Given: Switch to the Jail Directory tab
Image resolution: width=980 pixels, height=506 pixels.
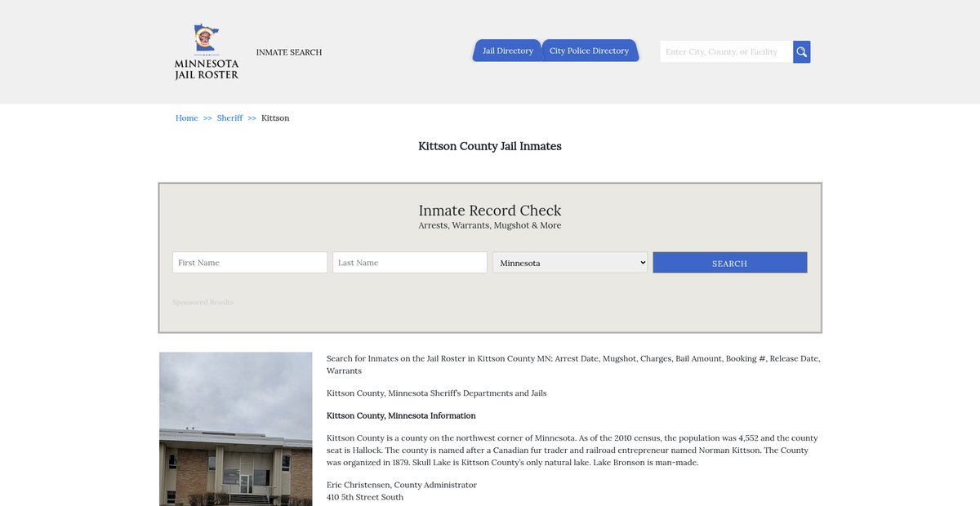Looking at the screenshot, I should click(507, 51).
